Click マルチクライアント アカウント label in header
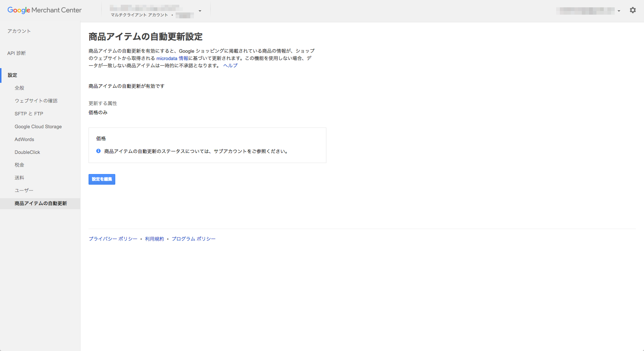Screen dimensions: 644x351 pyautogui.click(x=139, y=15)
